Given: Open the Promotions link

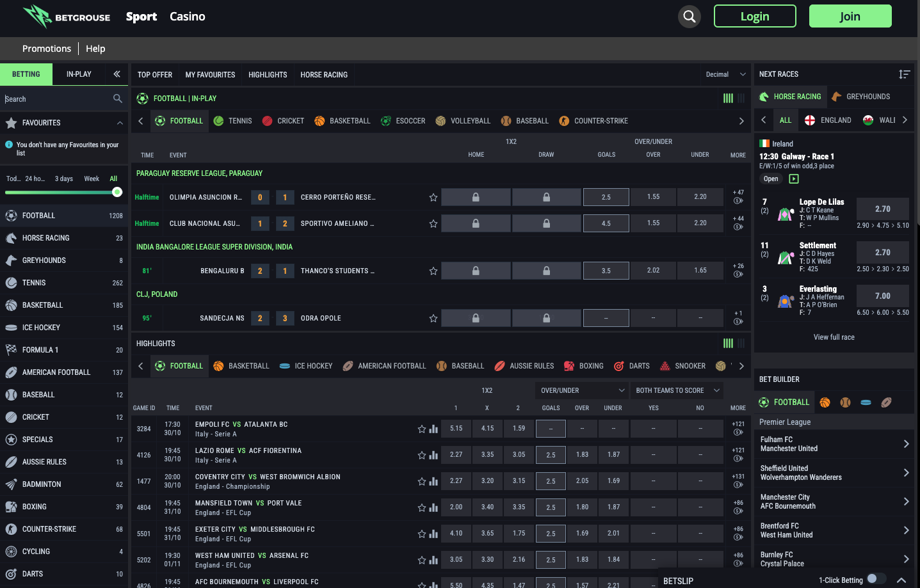Looking at the screenshot, I should point(47,49).
